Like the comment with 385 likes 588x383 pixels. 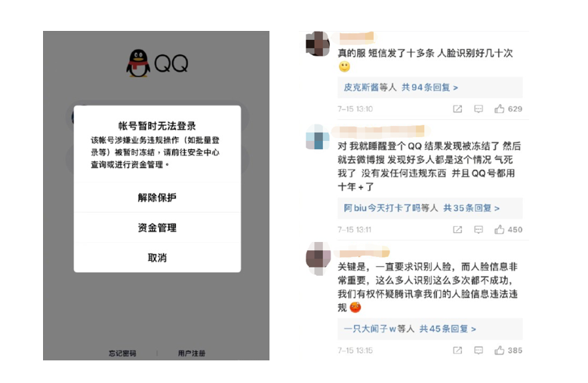[499, 351]
